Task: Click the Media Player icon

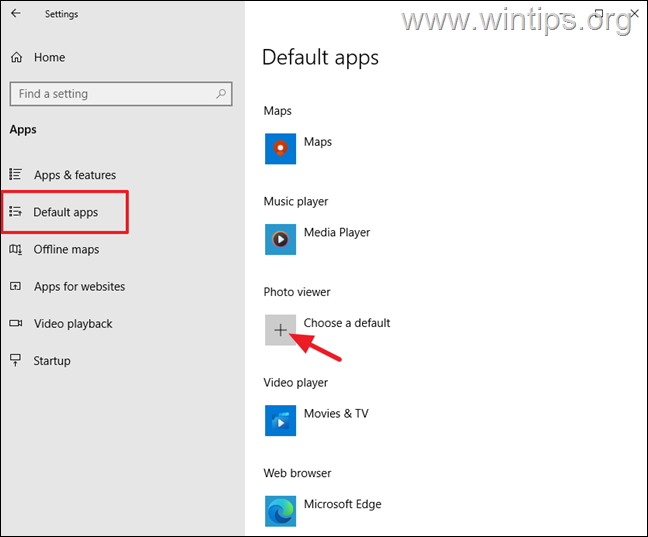Action: click(280, 239)
